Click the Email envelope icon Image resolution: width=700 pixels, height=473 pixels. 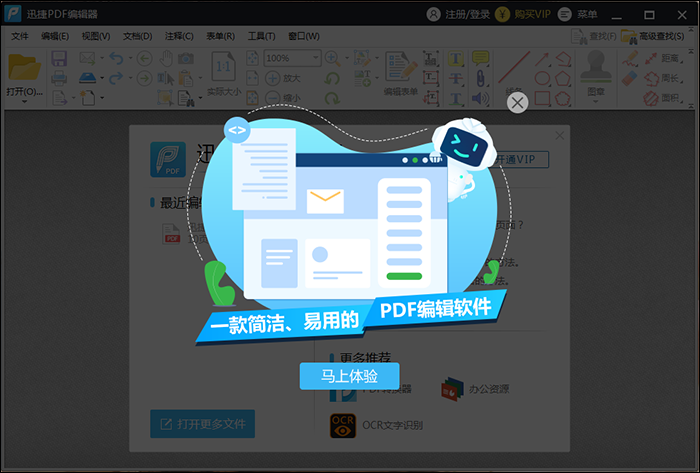pos(87,58)
